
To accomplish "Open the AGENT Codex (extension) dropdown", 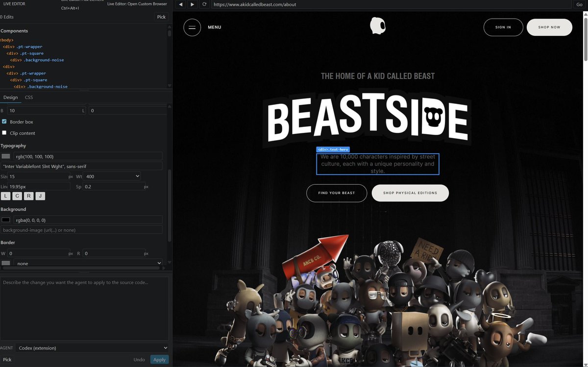I will tap(92, 348).
